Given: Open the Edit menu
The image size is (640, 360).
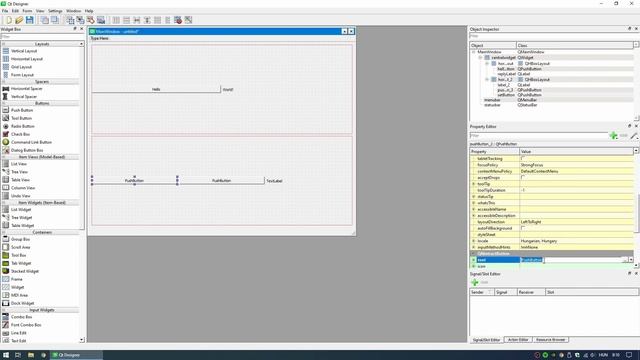Looking at the screenshot, I should (x=15, y=11).
